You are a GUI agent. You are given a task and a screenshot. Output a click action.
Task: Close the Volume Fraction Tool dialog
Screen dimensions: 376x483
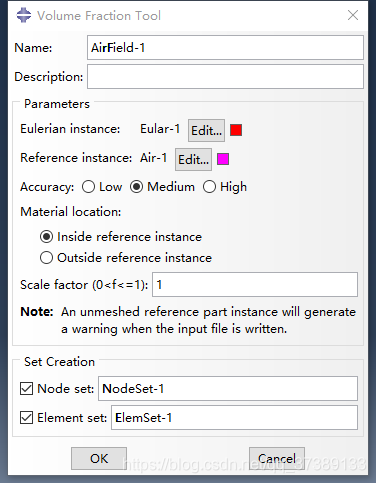point(353,15)
